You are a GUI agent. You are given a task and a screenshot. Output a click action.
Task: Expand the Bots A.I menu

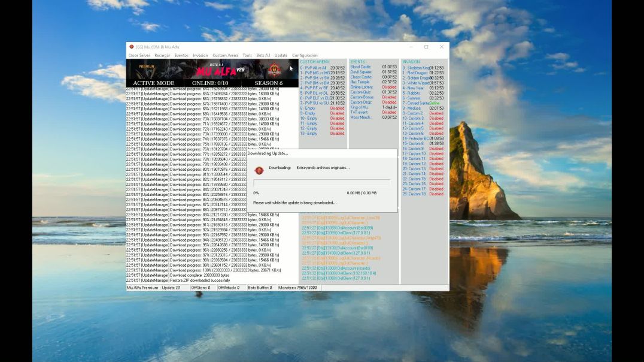[x=263, y=56]
